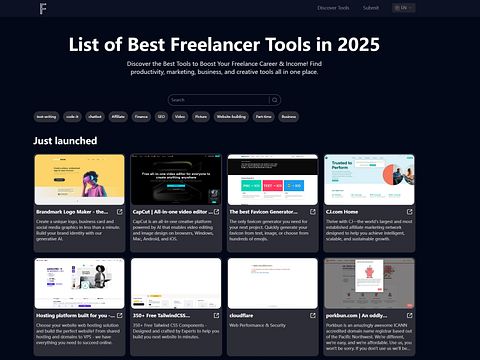The image size is (480, 360).
Task: Filter by the Finance tag
Action: coord(141,117)
